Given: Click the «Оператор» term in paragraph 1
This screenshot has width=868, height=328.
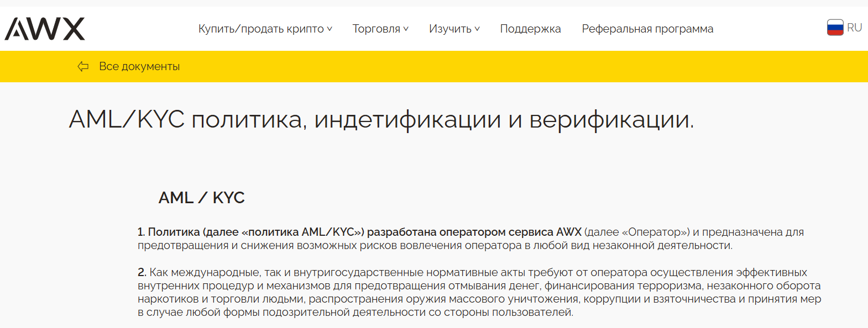Looking at the screenshot, I should coord(655,232).
